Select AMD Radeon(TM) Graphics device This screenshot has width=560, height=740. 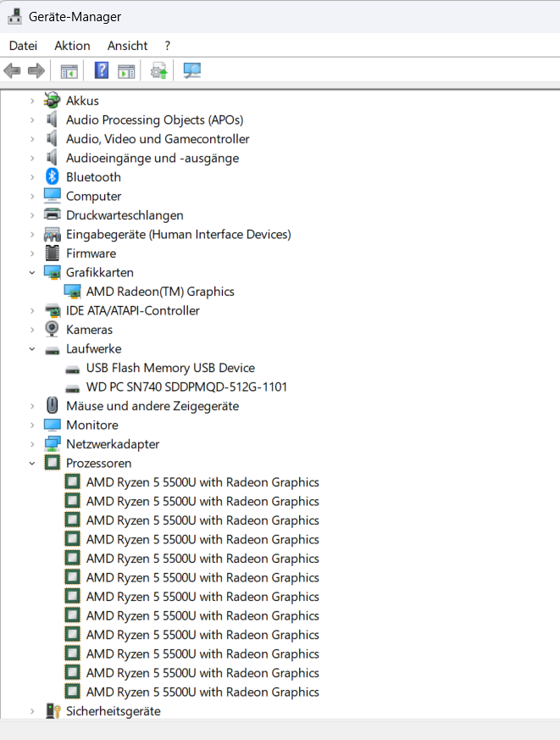pos(160,292)
